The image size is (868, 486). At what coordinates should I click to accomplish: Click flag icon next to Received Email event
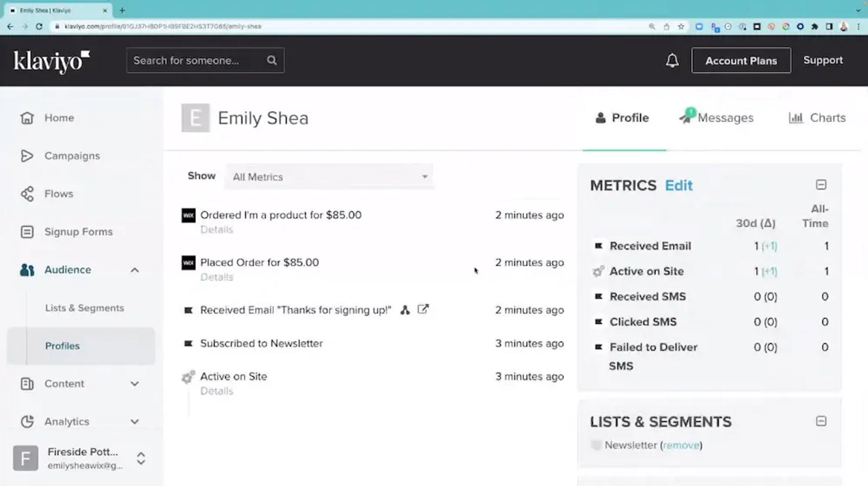pyautogui.click(x=188, y=310)
